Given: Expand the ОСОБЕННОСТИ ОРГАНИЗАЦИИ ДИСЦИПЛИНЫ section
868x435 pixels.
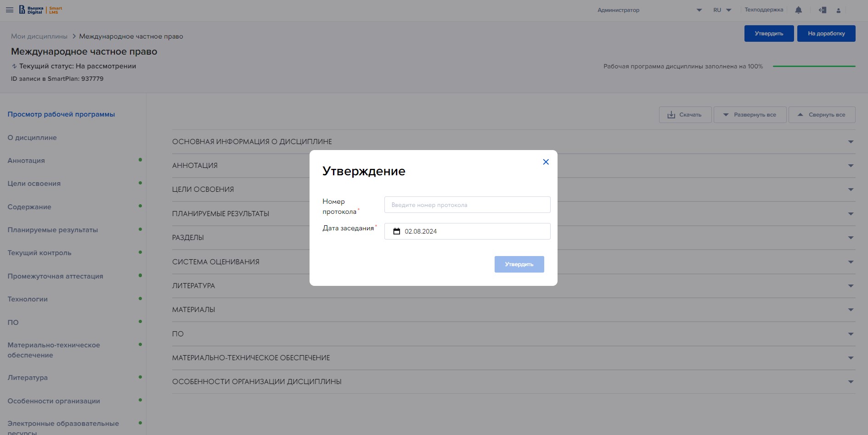Looking at the screenshot, I should pyautogui.click(x=851, y=382).
